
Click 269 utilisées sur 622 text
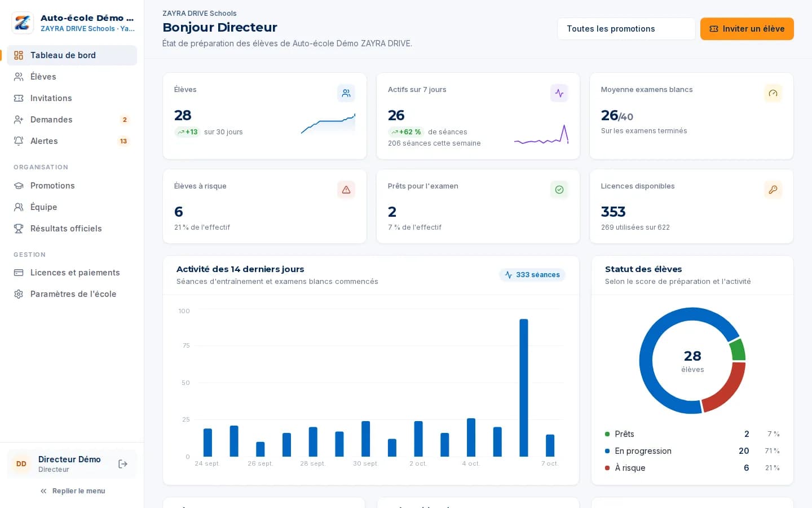[x=636, y=227]
